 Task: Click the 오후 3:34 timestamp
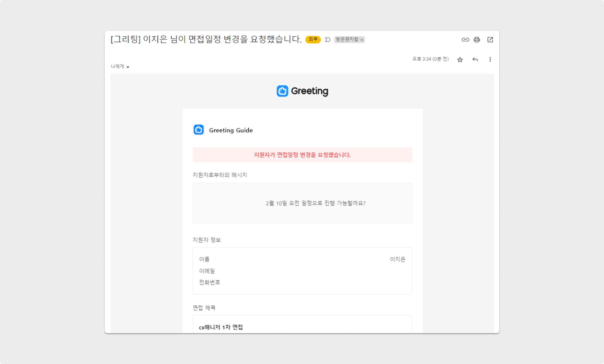pos(430,59)
